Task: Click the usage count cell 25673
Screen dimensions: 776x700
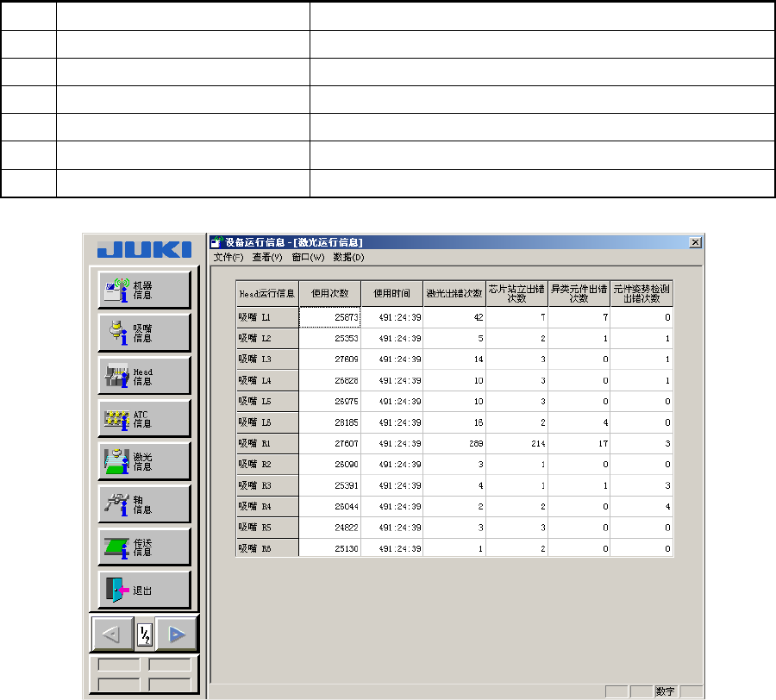Action: pos(329,317)
